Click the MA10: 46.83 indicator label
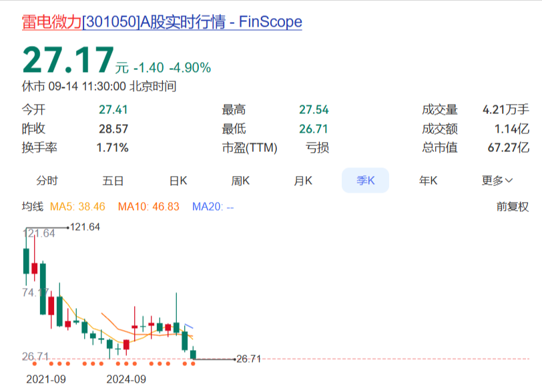This screenshot has width=542, height=392. point(149,207)
